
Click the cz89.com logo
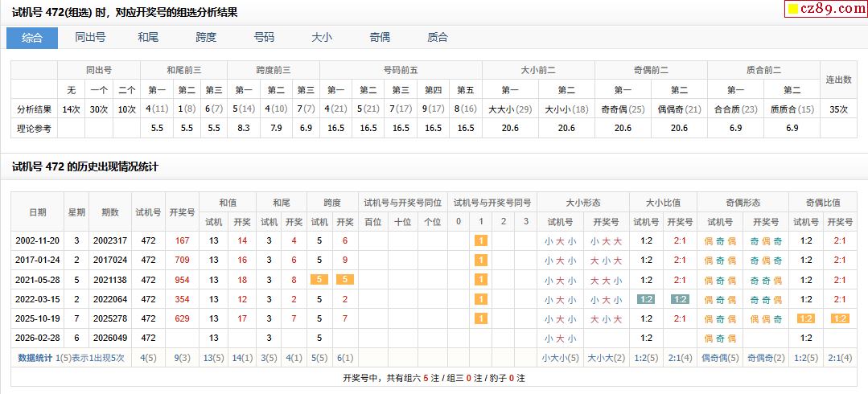tap(825, 9)
